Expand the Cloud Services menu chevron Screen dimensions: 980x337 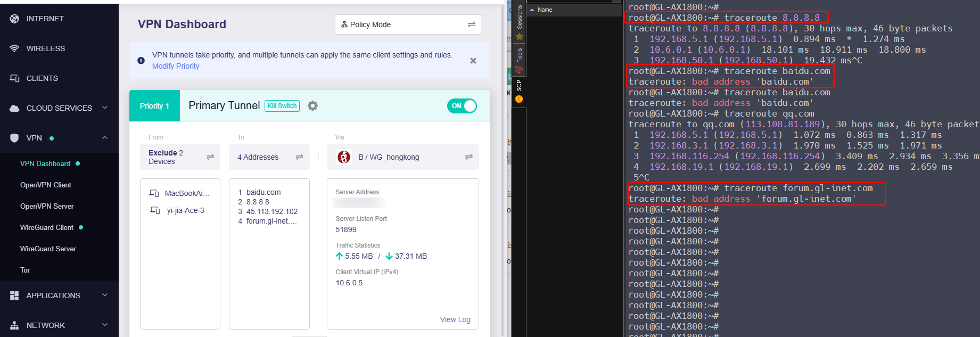coord(105,108)
